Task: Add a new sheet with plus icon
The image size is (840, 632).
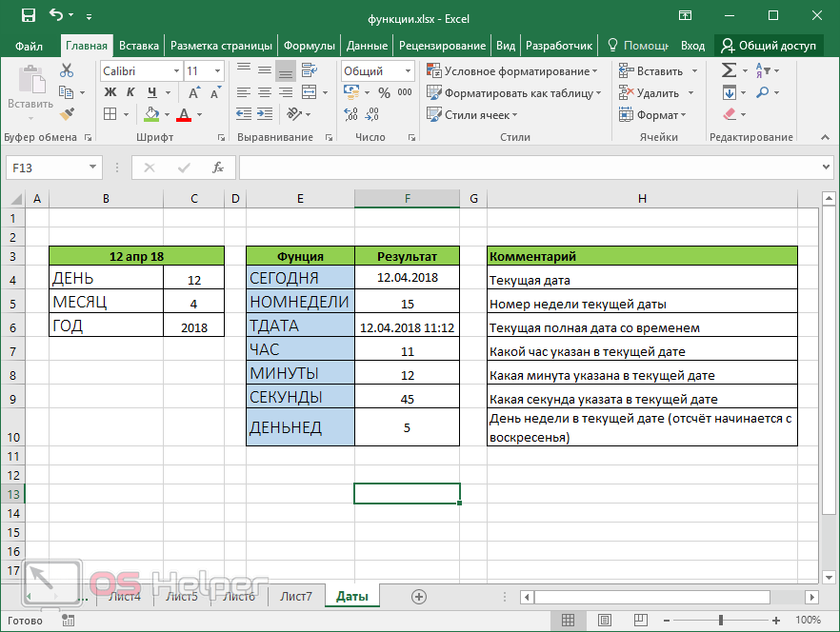Action: pyautogui.click(x=418, y=597)
